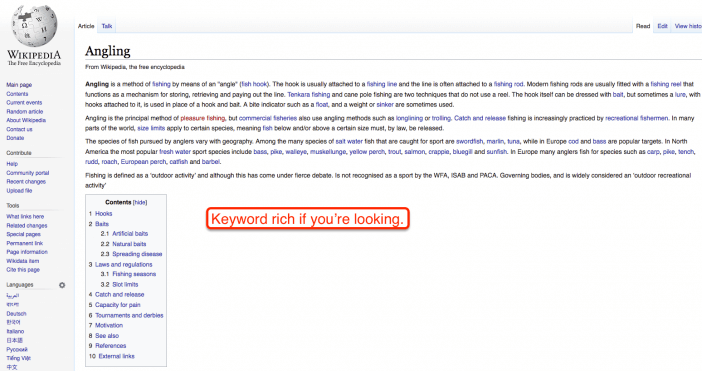The width and height of the screenshot is (702, 371).
Task: Open the fish hook article link
Action: 254,84
